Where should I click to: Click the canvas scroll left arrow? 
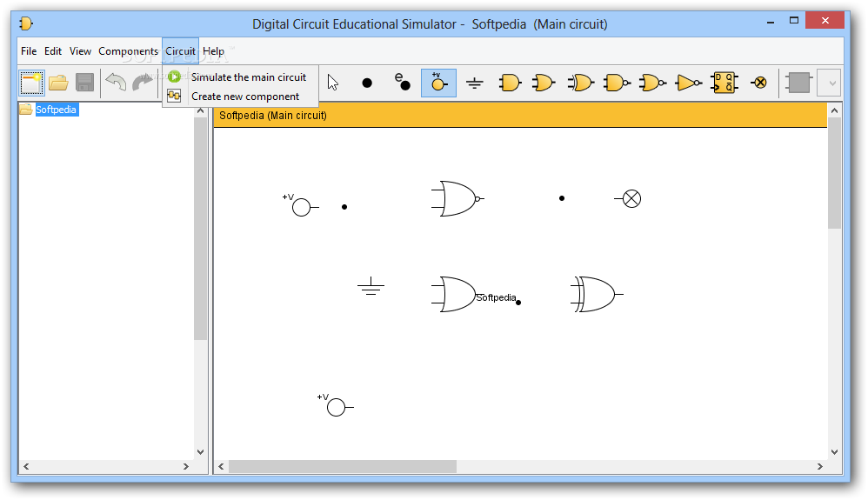(x=221, y=466)
